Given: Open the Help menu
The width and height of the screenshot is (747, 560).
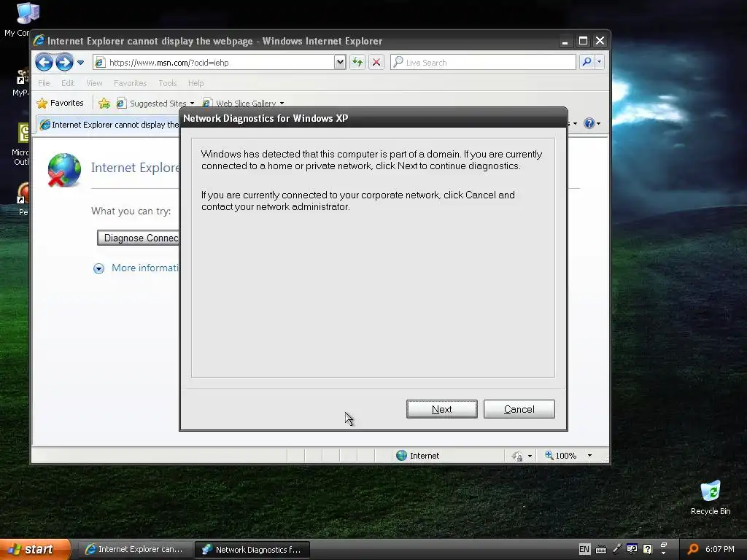Looking at the screenshot, I should [x=196, y=83].
